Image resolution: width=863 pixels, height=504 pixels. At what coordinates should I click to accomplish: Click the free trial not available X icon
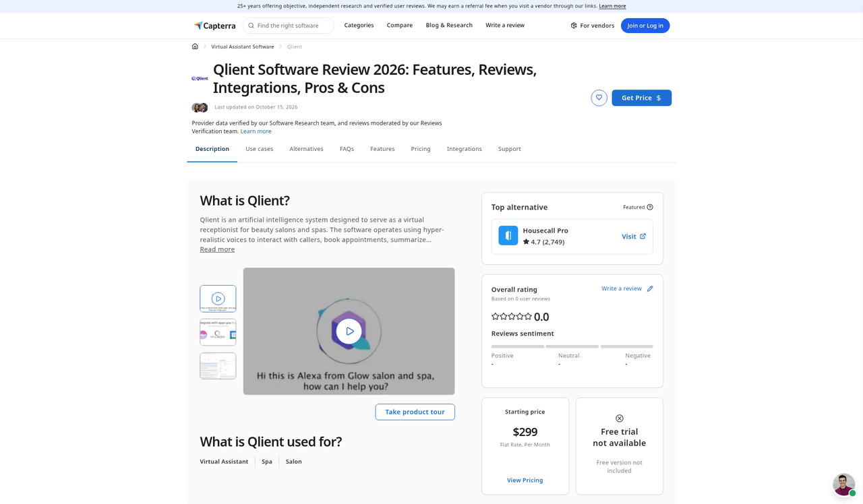[620, 418]
